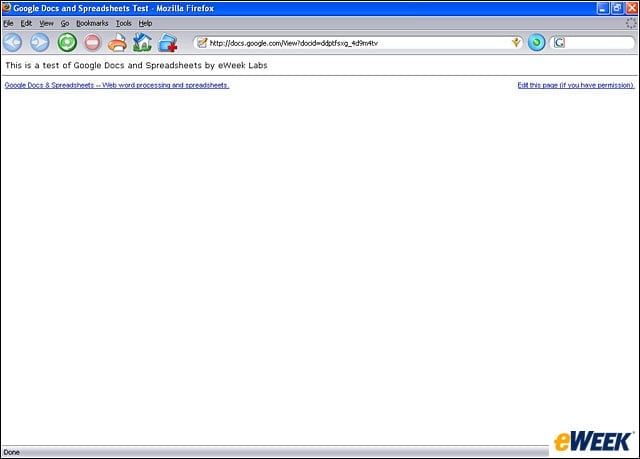The image size is (640, 459).
Task: Open the Google search engine selector icon
Action: pyautogui.click(x=559, y=42)
